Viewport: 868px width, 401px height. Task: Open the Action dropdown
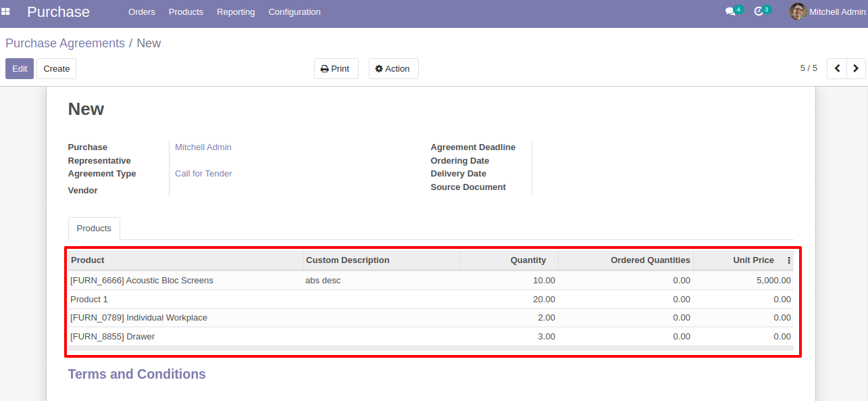[393, 68]
